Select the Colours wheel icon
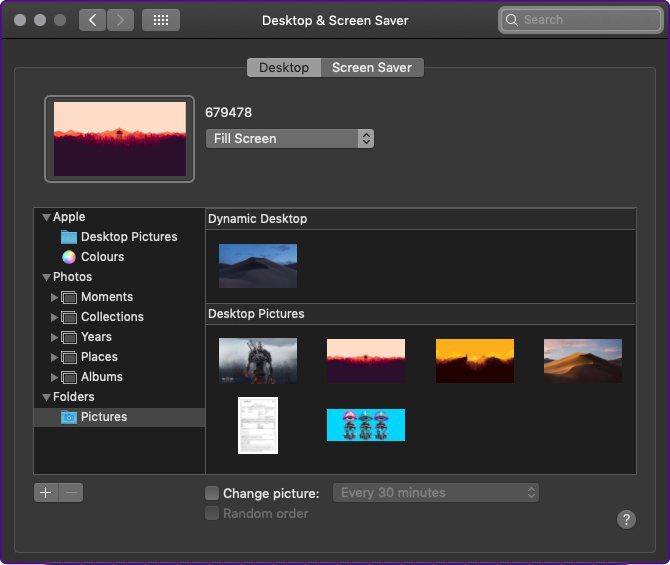This screenshot has height=565, width=670. (x=69, y=257)
